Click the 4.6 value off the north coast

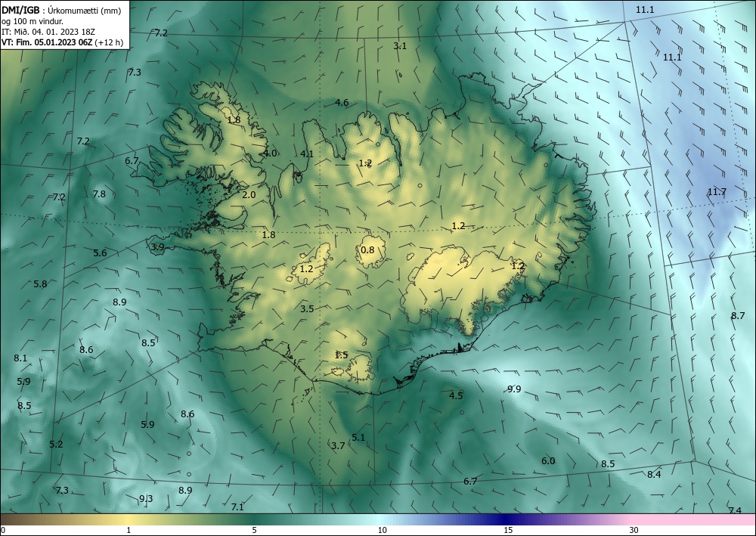(x=342, y=102)
